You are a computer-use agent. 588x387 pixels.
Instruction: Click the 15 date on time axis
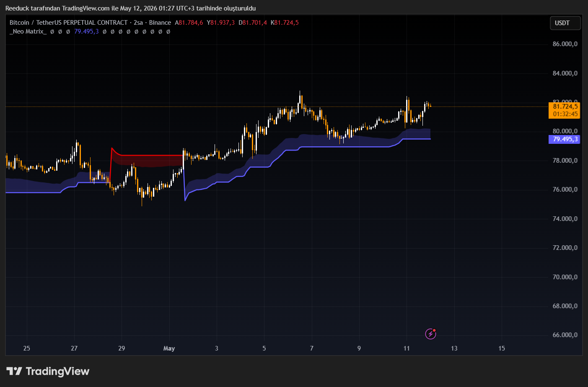pyautogui.click(x=502, y=348)
